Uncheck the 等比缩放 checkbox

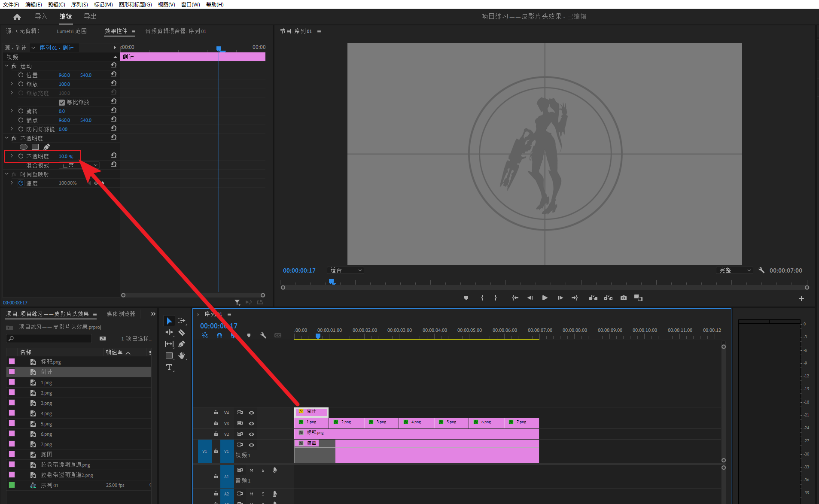(x=62, y=103)
